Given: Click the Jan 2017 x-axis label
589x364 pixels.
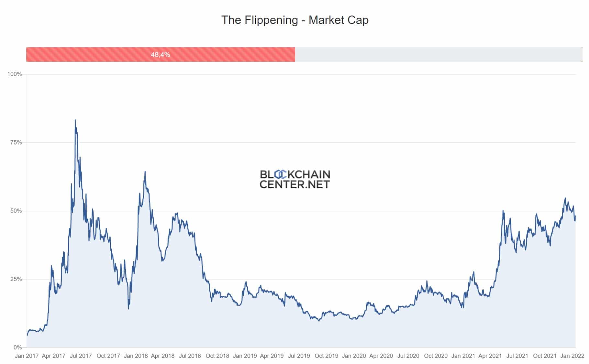Looking at the screenshot, I should pos(27,356).
